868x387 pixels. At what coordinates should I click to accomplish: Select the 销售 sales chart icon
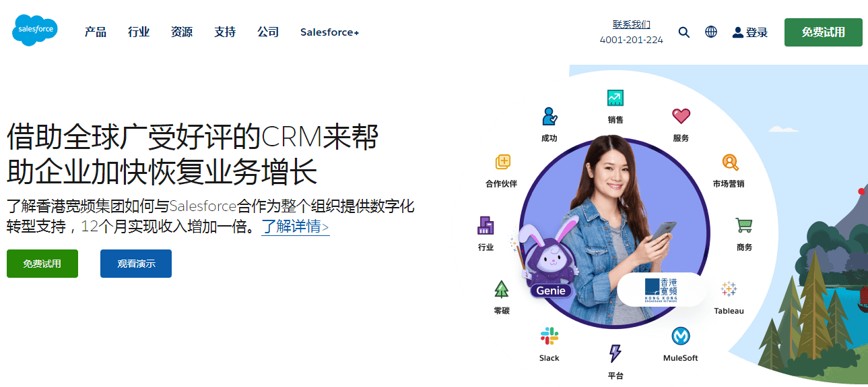[x=615, y=98]
